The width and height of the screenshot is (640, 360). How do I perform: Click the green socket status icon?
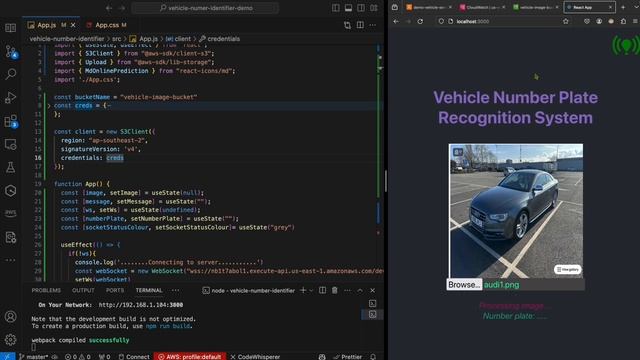[x=626, y=45]
